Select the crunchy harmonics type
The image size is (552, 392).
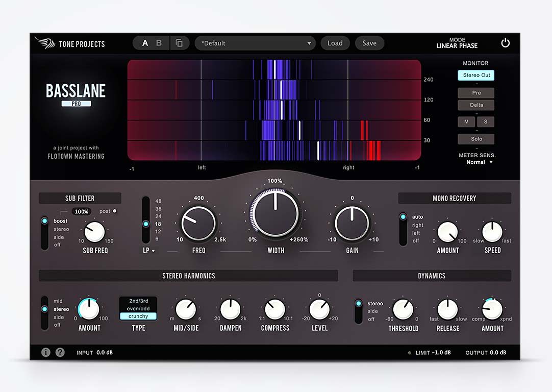(x=138, y=316)
